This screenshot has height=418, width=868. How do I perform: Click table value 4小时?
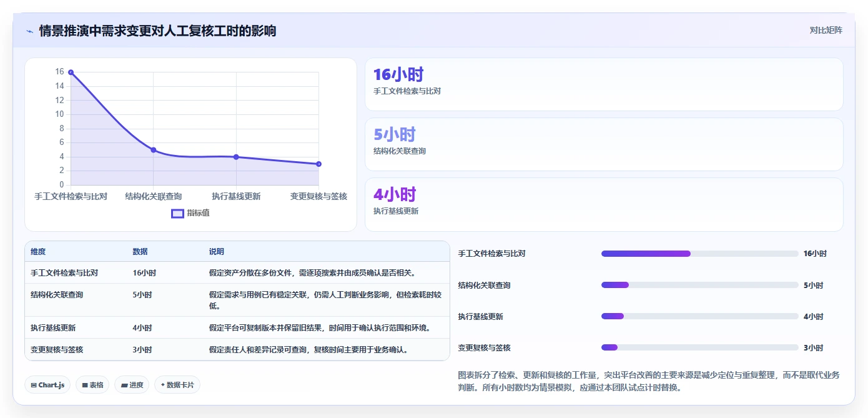pyautogui.click(x=142, y=327)
